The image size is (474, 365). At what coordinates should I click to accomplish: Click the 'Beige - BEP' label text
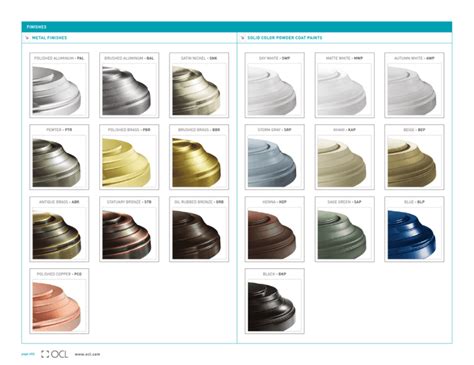(414, 130)
